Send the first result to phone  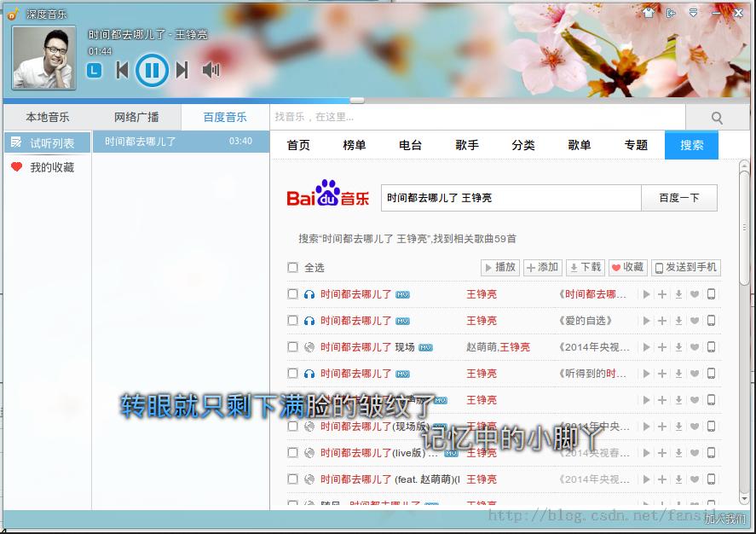(711, 293)
